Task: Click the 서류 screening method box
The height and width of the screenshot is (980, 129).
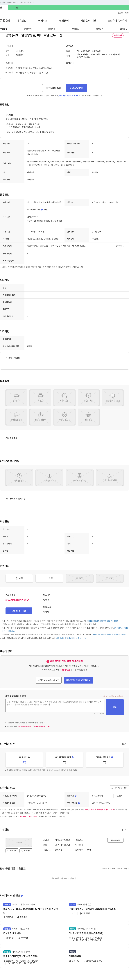Action: (19, 578)
